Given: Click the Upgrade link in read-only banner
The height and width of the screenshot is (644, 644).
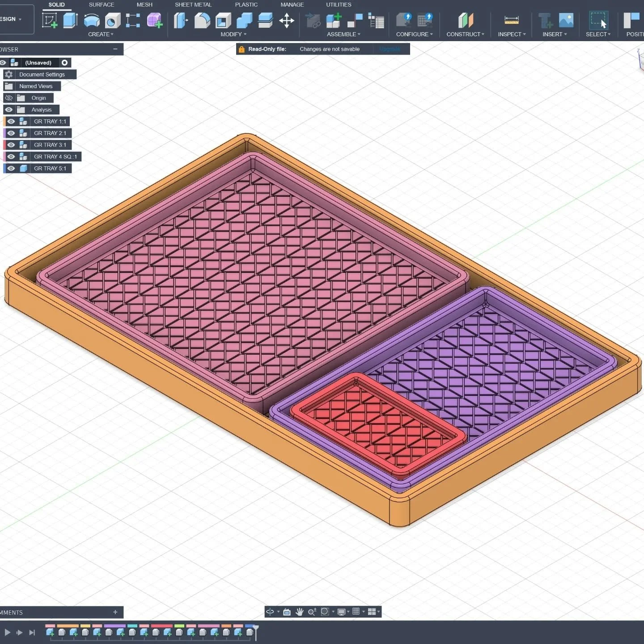Looking at the screenshot, I should click(390, 49).
